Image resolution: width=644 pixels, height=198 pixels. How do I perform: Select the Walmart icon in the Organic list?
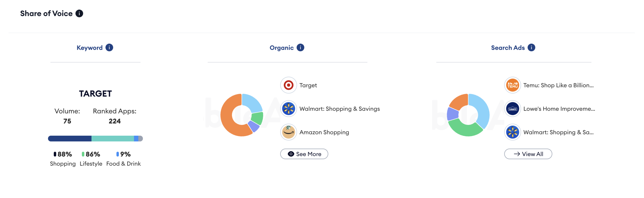[289, 109]
